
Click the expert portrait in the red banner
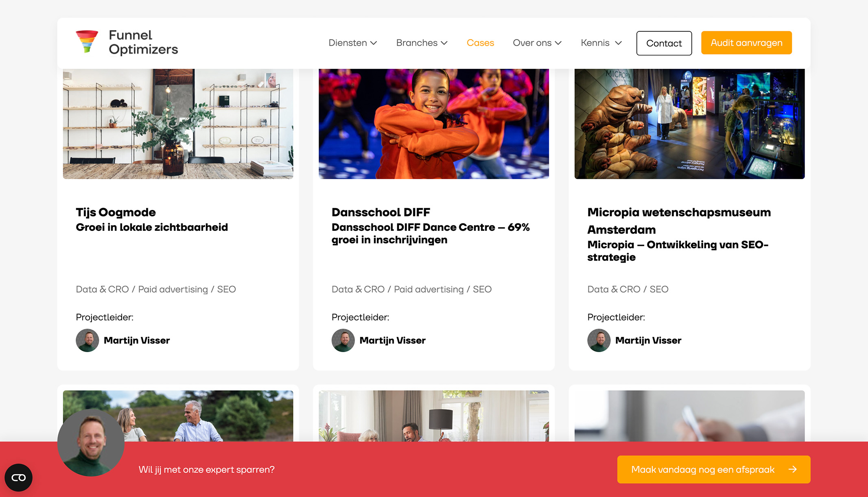click(91, 443)
